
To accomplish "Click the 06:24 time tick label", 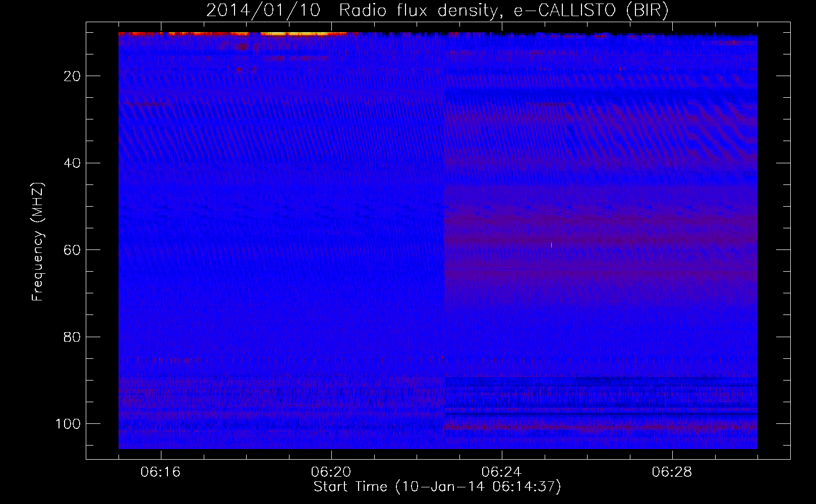I will point(501,472).
